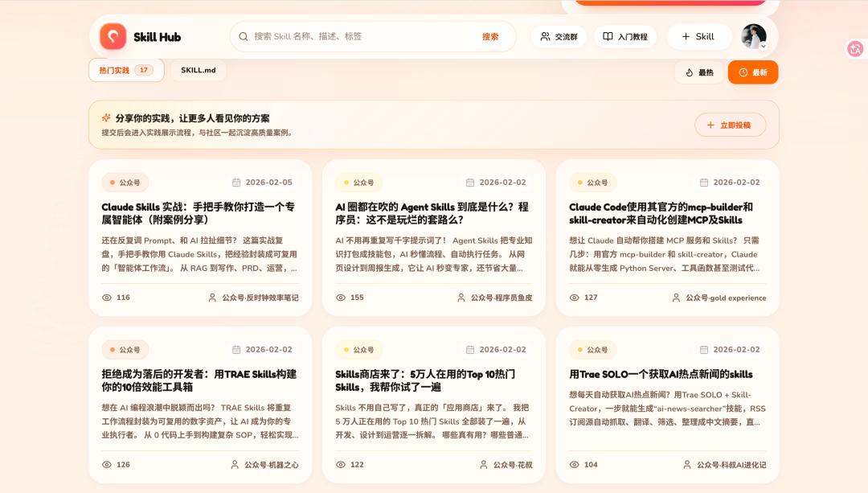Open the 入门教程 tutorial book icon
This screenshot has width=868, height=493.
(608, 36)
